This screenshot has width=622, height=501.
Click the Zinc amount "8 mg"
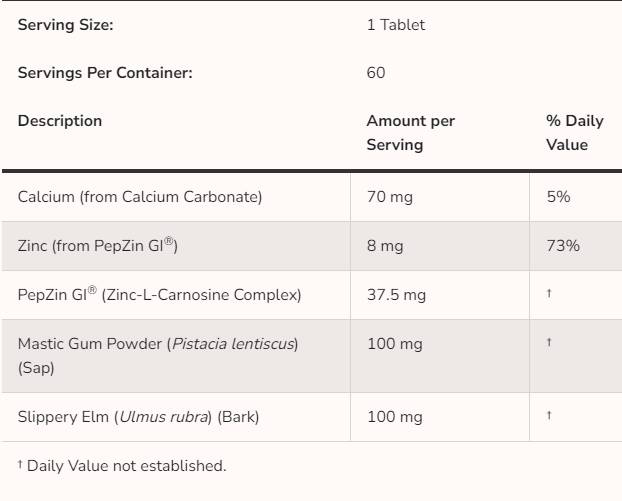(385, 245)
